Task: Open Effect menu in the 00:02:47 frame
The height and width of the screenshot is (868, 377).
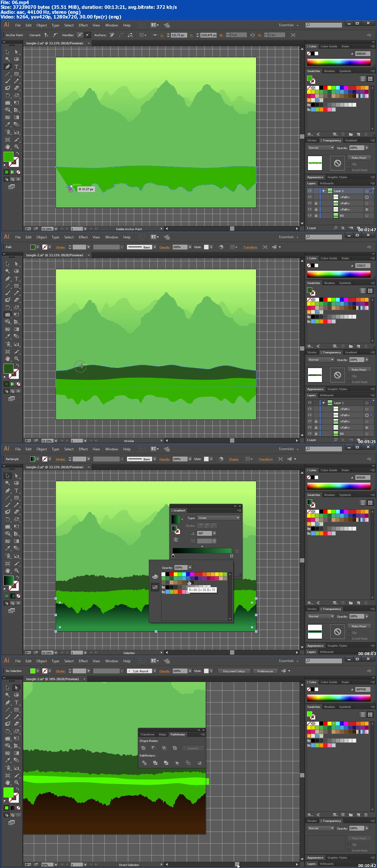Action: [x=83, y=25]
